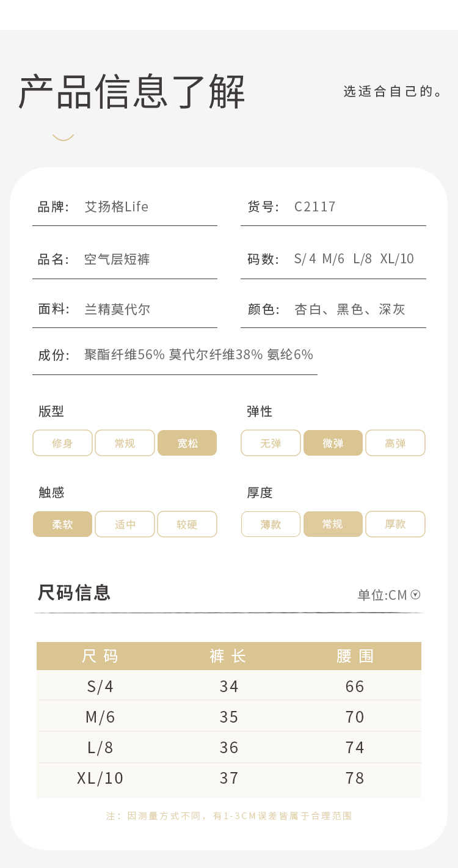Click the 腰围 column header
The width and height of the screenshot is (458, 868).
355,656
